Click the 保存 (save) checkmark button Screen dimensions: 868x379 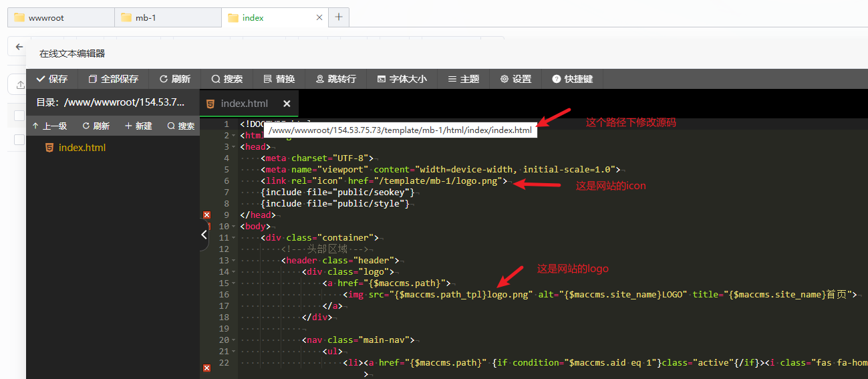pyautogui.click(x=51, y=79)
